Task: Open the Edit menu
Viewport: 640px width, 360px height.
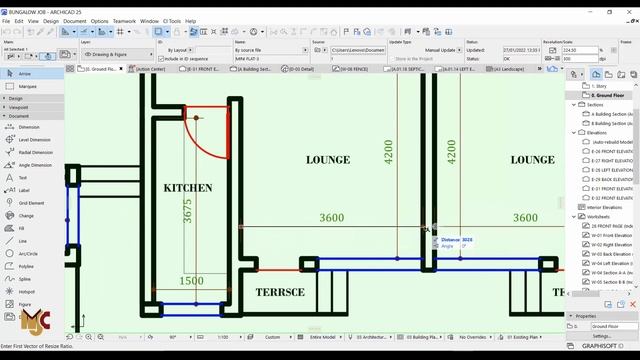Action: point(19,21)
